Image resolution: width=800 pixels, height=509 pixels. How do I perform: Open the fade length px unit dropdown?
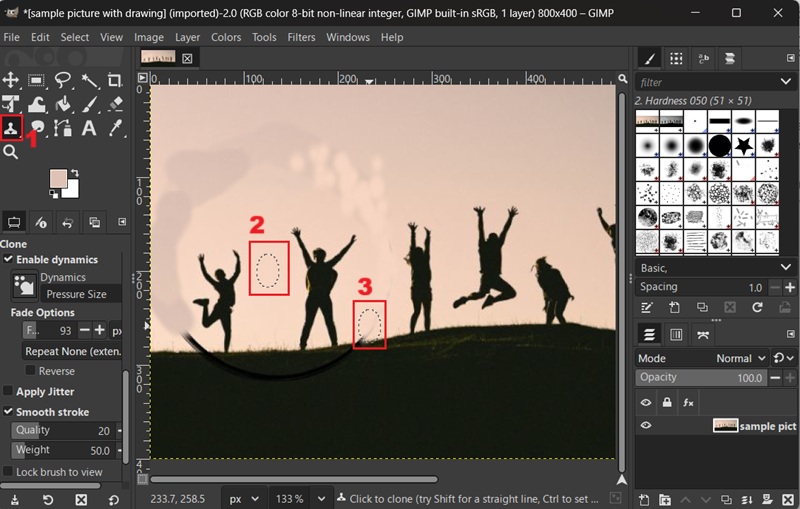point(117,331)
